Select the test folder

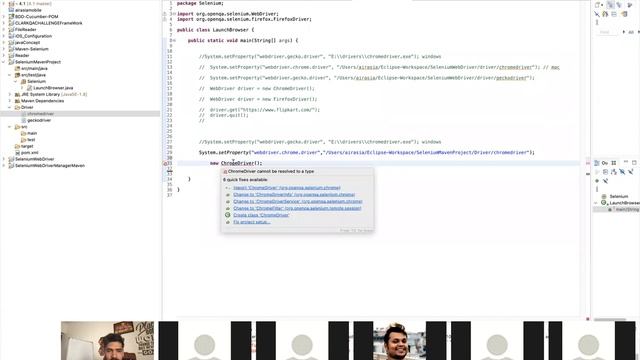pos(31,140)
